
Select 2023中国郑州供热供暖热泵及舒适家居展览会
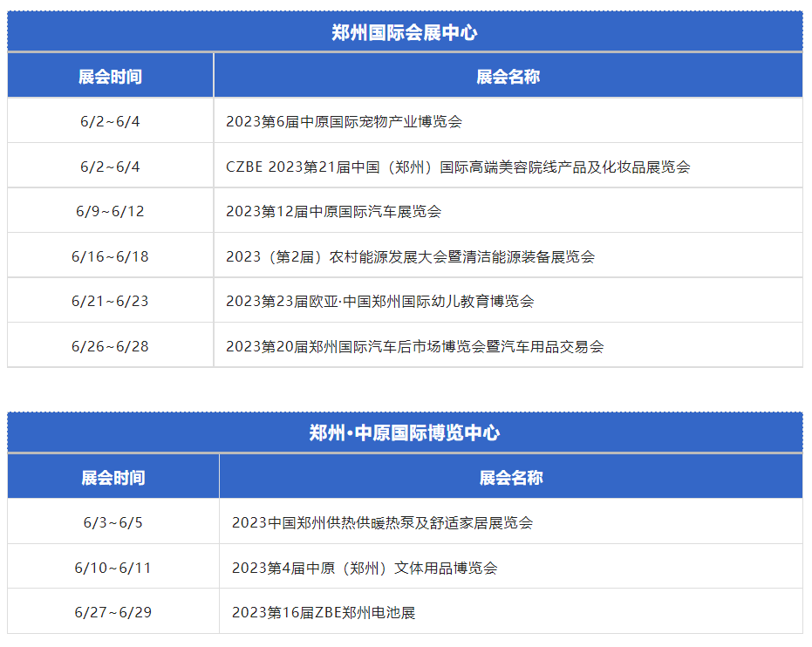[382, 523]
